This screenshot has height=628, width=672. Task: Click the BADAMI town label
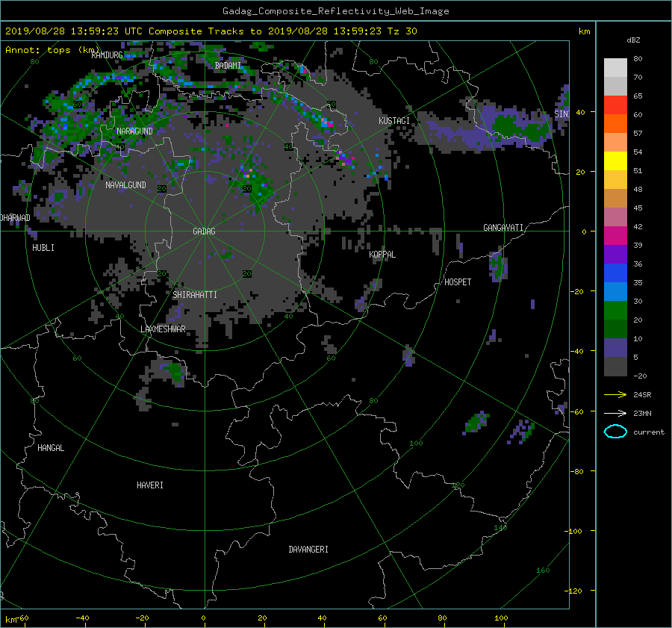pyautogui.click(x=228, y=66)
